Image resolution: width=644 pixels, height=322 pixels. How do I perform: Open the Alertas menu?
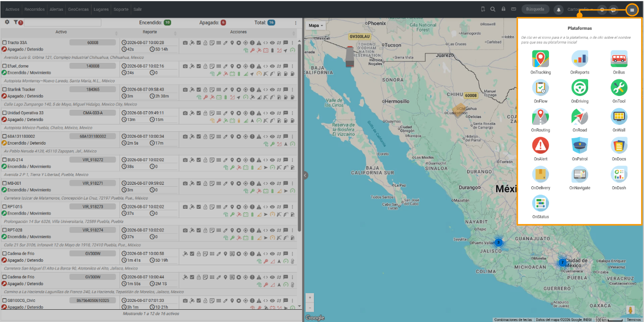coord(56,9)
